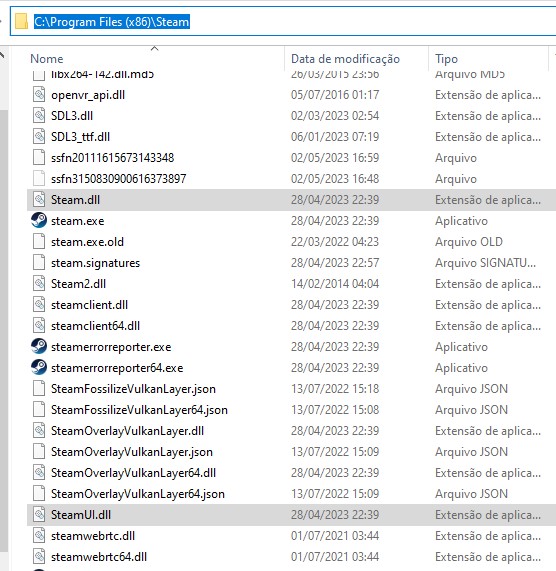Viewport: 556px width, 571px height.
Task: Click the SteamOverlayVulkanLayer64.dll file icon
Action: click(39, 473)
